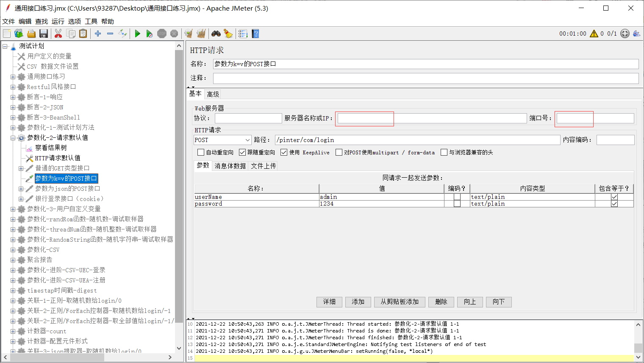The height and width of the screenshot is (363, 644).
Task: Switch to the 消息体数据 tab
Action: coord(230,166)
